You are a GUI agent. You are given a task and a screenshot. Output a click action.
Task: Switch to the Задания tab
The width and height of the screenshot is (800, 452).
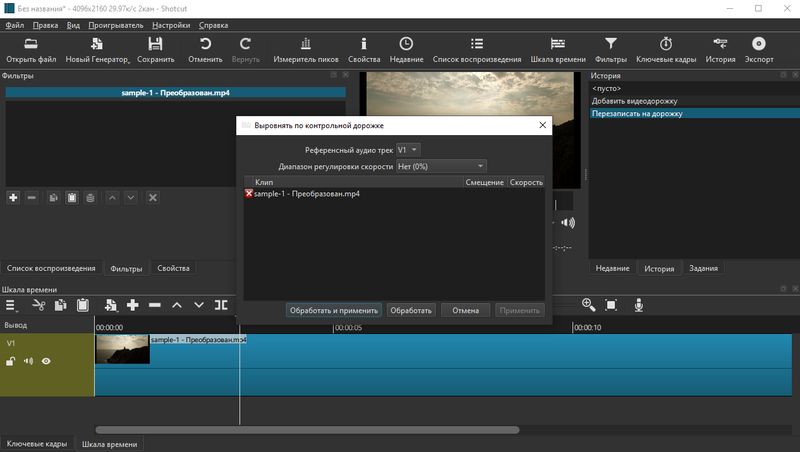pos(705,268)
